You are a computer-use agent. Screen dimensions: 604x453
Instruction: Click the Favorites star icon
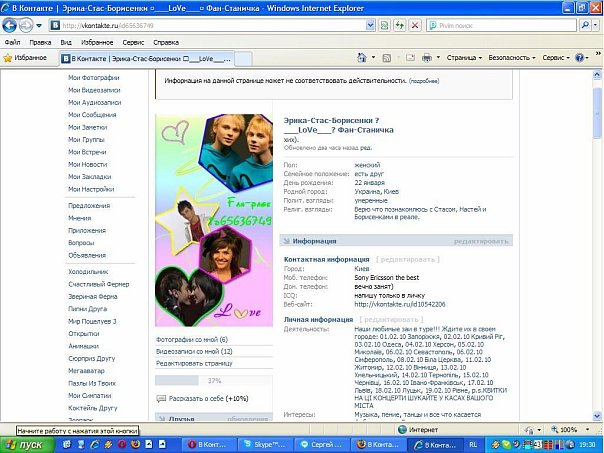coord(9,58)
